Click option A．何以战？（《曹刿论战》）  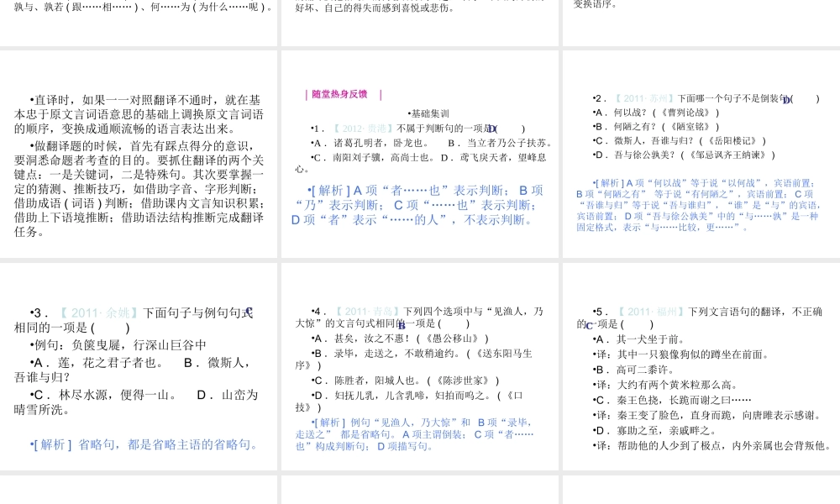[x=656, y=113]
